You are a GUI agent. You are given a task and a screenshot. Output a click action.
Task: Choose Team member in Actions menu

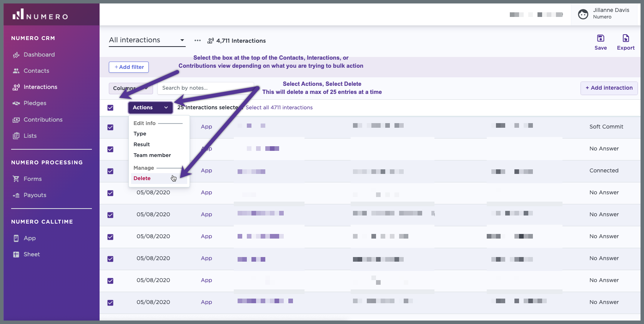tap(152, 155)
